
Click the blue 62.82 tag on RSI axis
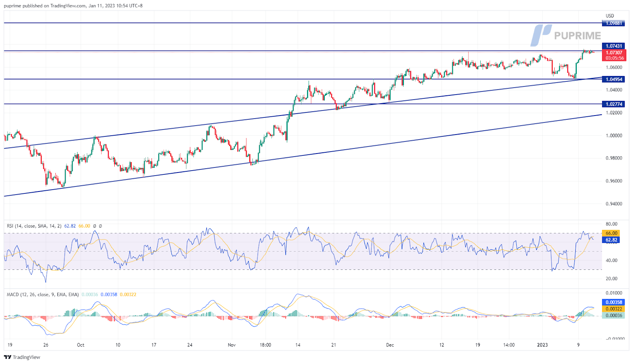611,240
